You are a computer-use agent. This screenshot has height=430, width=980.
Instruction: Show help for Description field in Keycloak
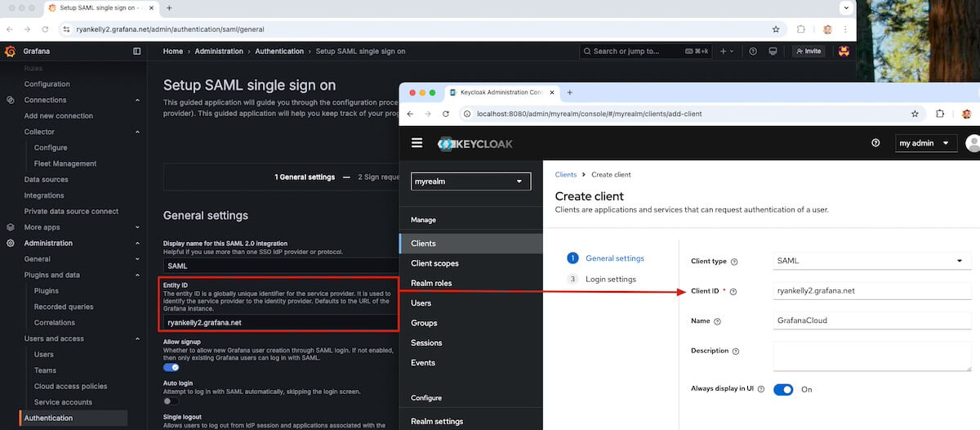736,352
